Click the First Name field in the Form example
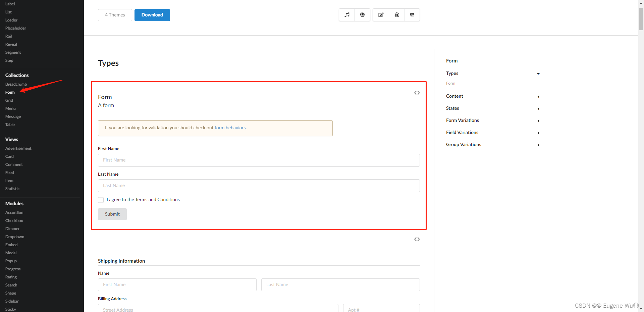Screen dimensions: 644x312 point(259,160)
